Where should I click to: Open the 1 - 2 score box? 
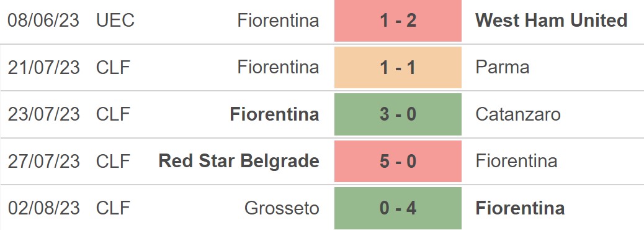(398, 21)
